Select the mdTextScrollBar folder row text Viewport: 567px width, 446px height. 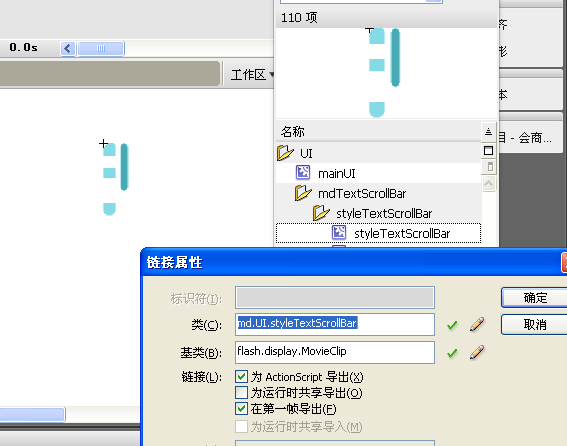(x=362, y=194)
